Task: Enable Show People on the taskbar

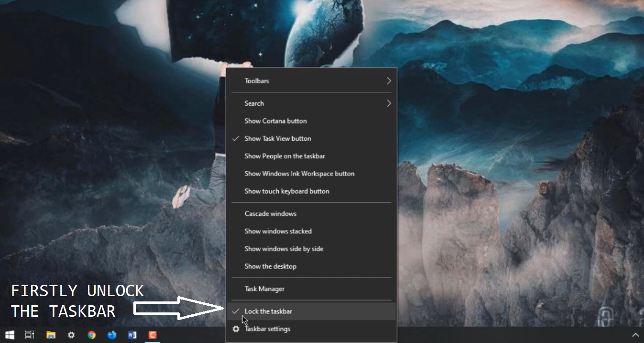Action: [x=311, y=156]
